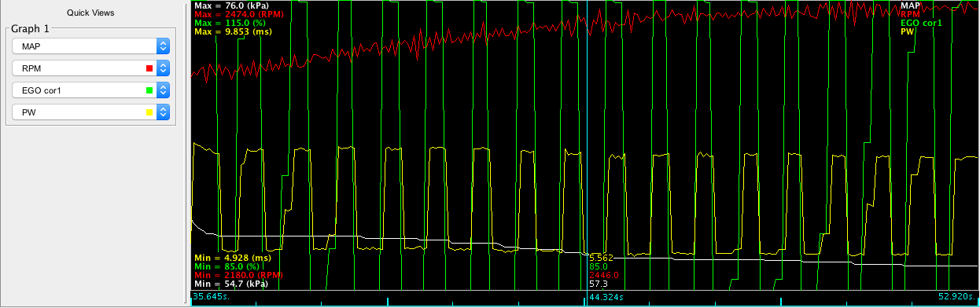Screen dimensions: 980x308
Task: Click the MAP legend label in graph
Action: click(x=910, y=5)
